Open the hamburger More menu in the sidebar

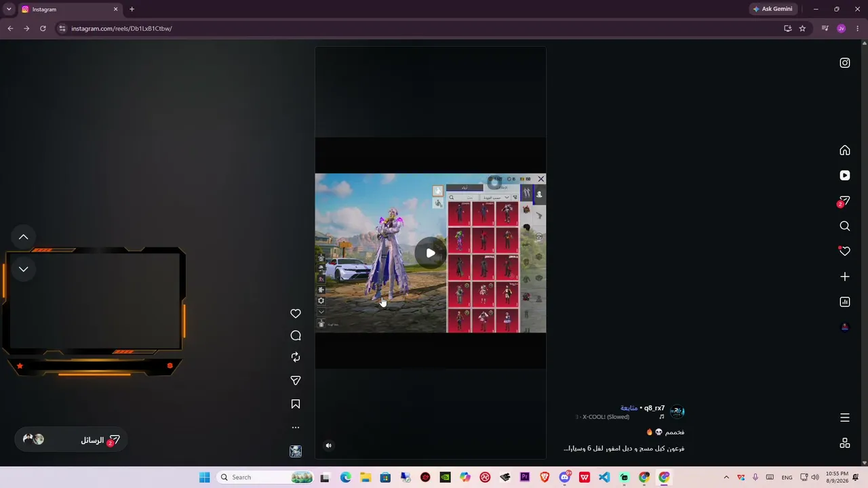[845, 418]
